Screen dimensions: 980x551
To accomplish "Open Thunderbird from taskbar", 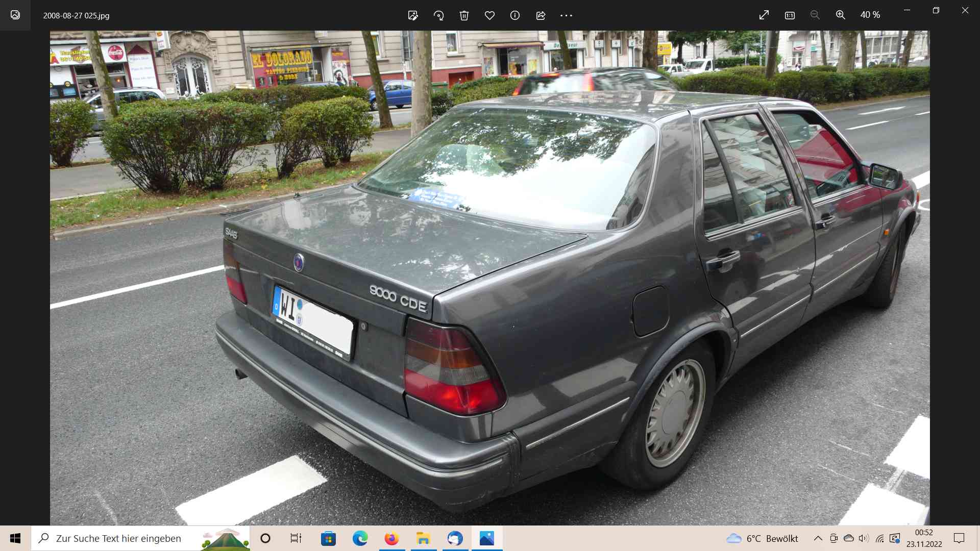I will pos(455,538).
